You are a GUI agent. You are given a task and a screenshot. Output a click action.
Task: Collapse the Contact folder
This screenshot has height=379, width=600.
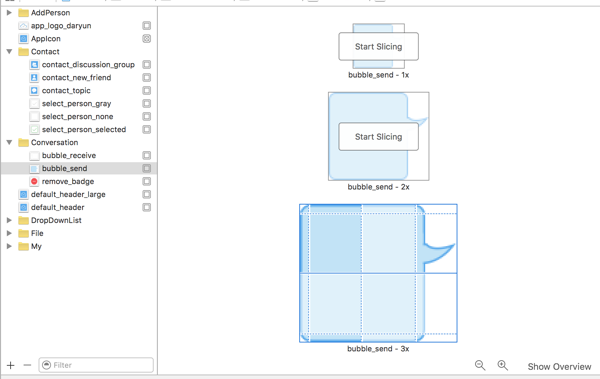9,52
